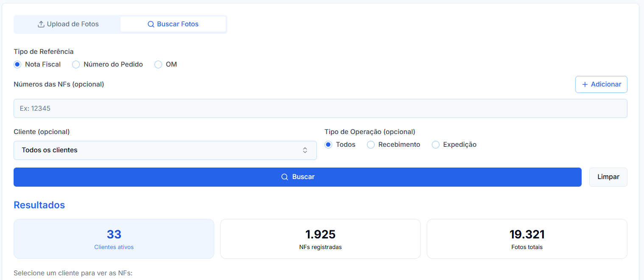The width and height of the screenshot is (644, 280).
Task: Click the Adicionar button
Action: 601,84
